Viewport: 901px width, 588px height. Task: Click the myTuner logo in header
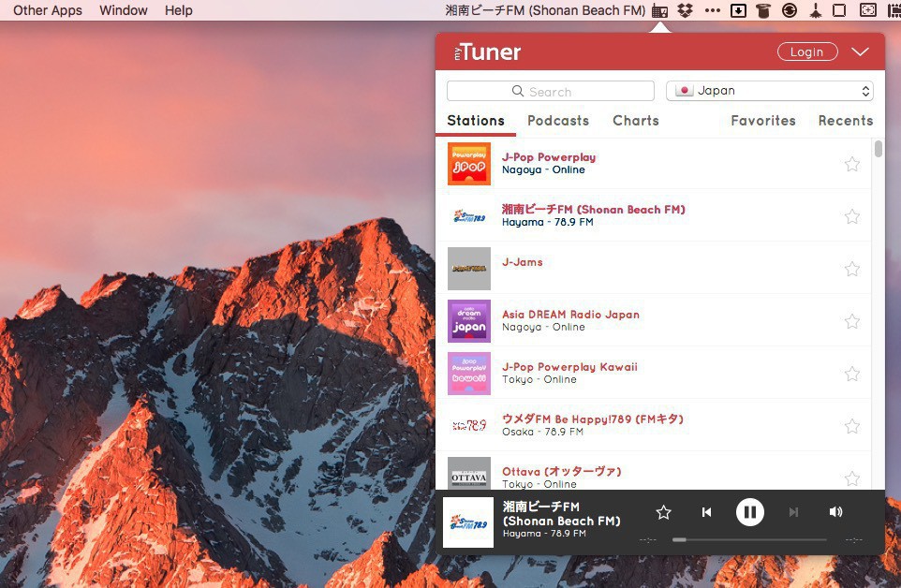487,51
